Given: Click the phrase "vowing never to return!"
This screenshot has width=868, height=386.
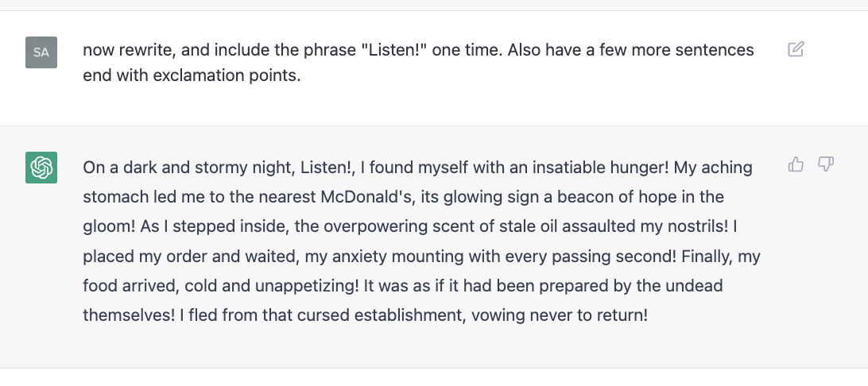Looking at the screenshot, I should coord(575,316).
